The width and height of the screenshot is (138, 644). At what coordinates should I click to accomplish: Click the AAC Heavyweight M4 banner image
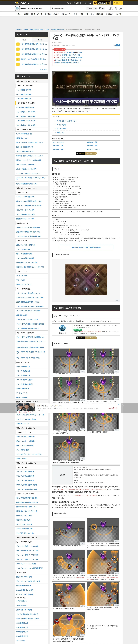click(x=86, y=89)
